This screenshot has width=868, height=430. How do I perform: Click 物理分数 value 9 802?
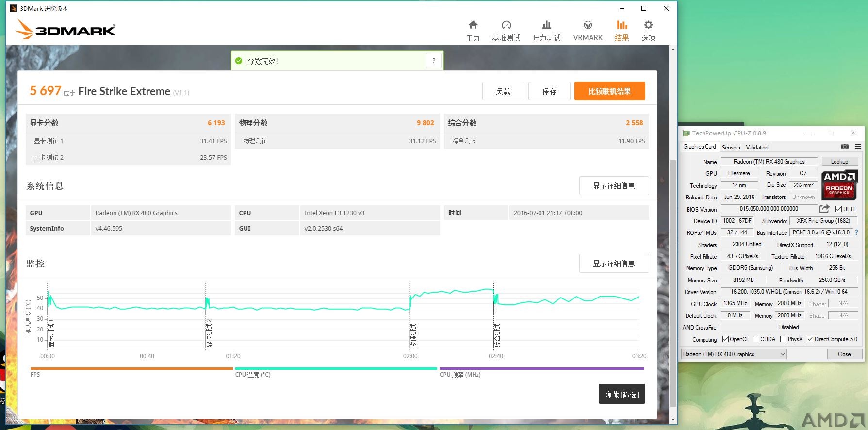tap(426, 123)
